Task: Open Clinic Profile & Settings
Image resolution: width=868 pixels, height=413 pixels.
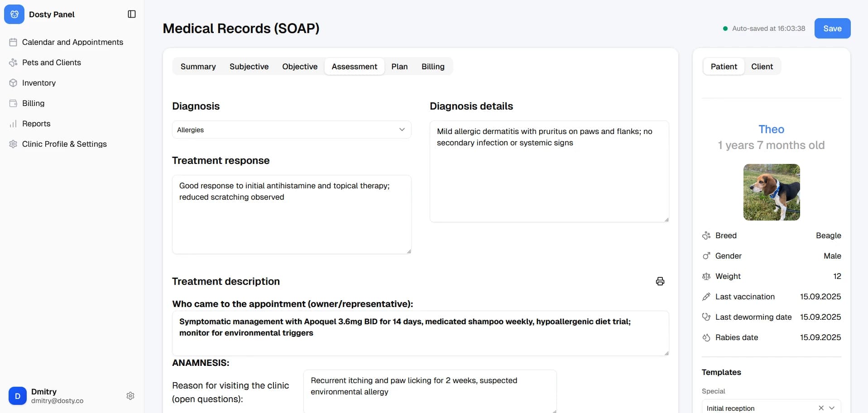Action: 64,144
